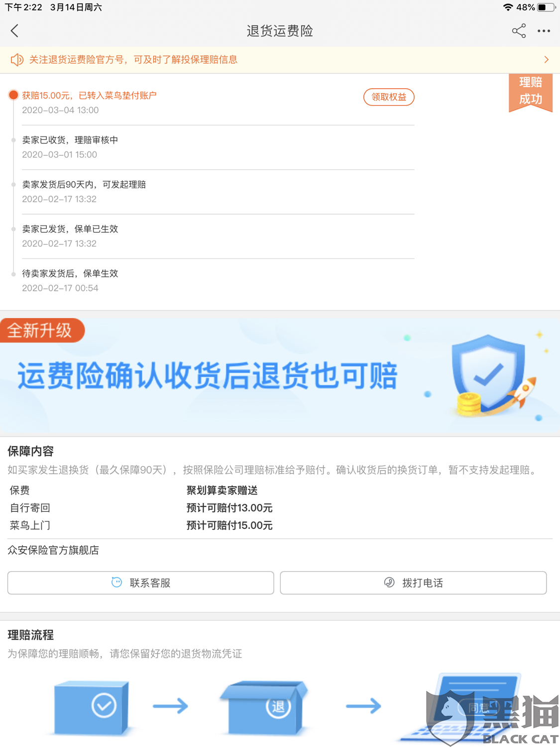Tap the checked box step icon
560x747 pixels.
pos(92,707)
